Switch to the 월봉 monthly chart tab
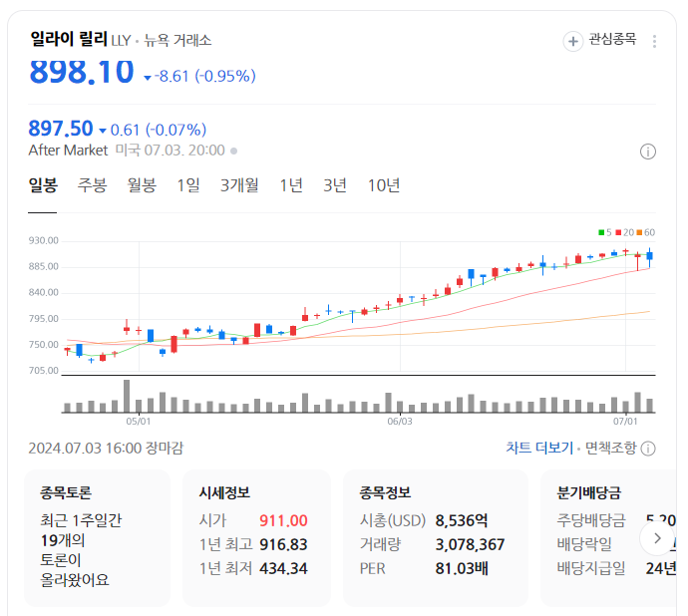This screenshot has width=688, height=616. click(142, 185)
